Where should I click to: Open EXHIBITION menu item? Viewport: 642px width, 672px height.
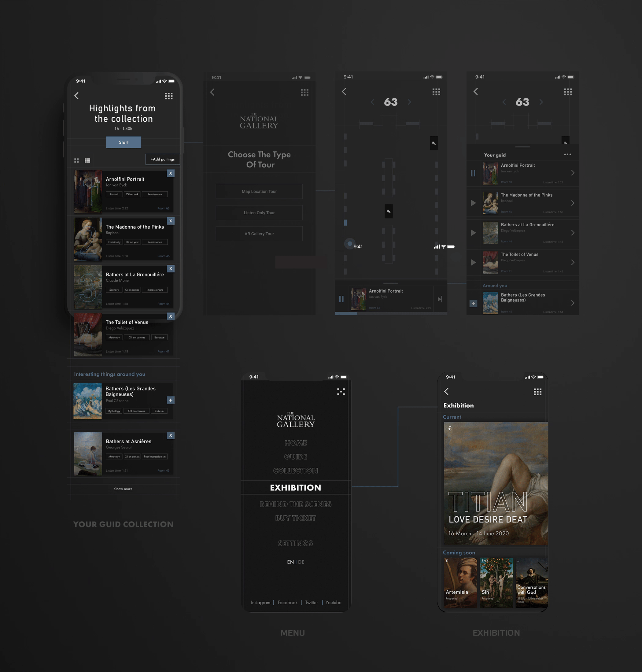coord(296,488)
